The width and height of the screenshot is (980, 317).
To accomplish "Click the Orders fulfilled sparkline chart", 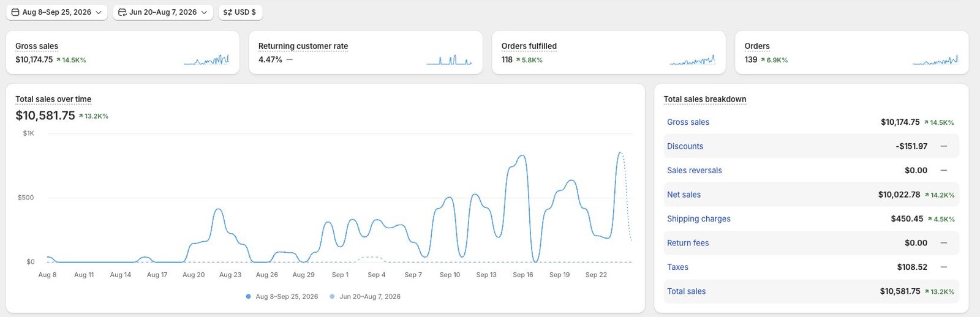I will click(692, 60).
